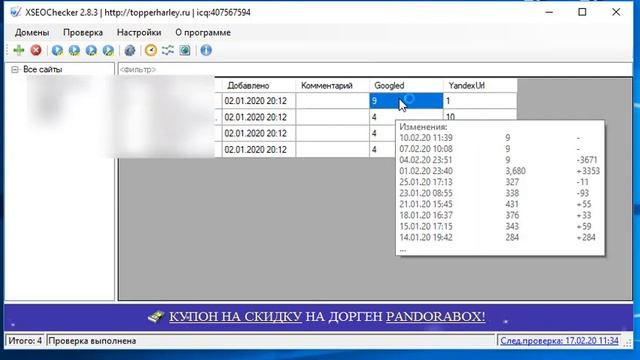The image size is (640, 360).
Task: Click the 10.02.20 11:39 history entry
Action: pos(426,138)
